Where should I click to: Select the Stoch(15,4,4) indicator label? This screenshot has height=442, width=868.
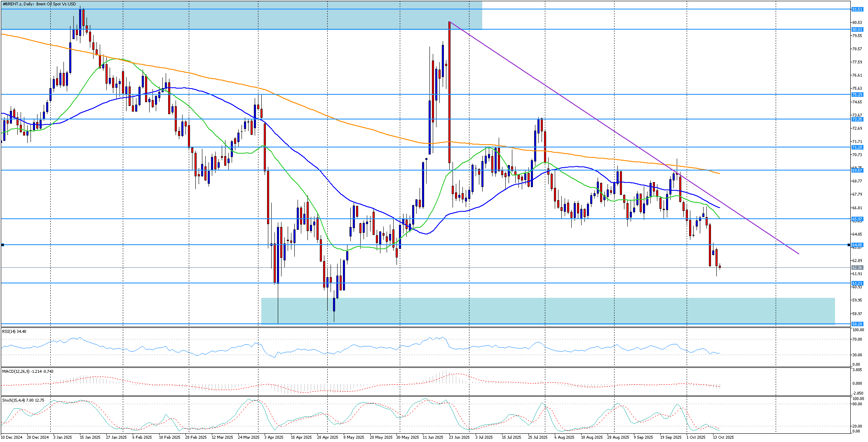pos(23,400)
